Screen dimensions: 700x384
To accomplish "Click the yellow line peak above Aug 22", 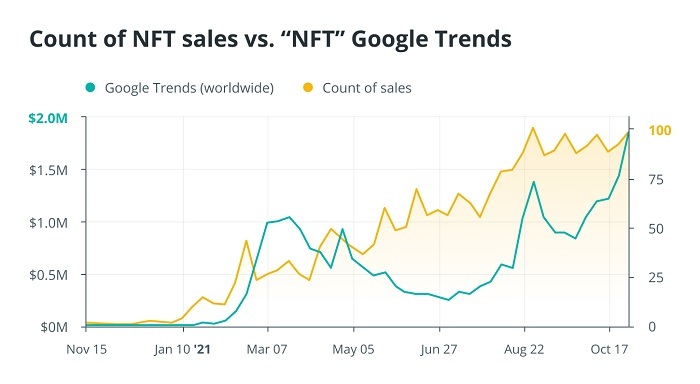I will [533, 128].
